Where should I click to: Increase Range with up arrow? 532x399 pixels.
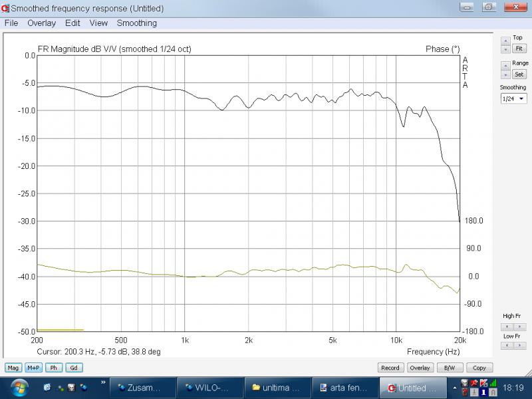point(505,66)
